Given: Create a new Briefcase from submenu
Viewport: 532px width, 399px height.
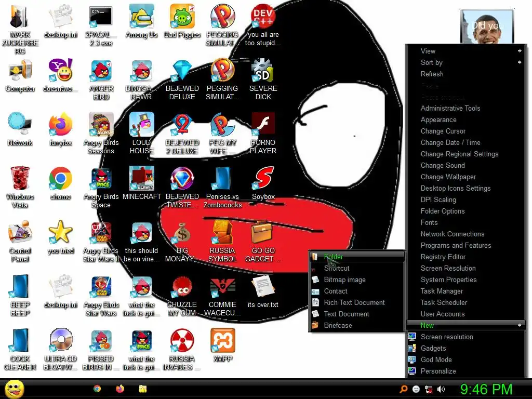Looking at the screenshot, I should click(x=357, y=325).
